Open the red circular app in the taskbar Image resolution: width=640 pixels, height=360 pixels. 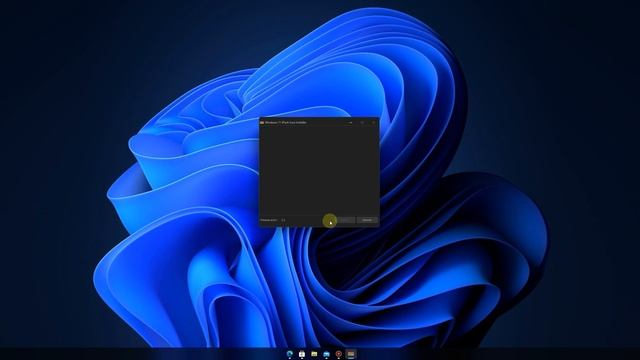pos(339,354)
